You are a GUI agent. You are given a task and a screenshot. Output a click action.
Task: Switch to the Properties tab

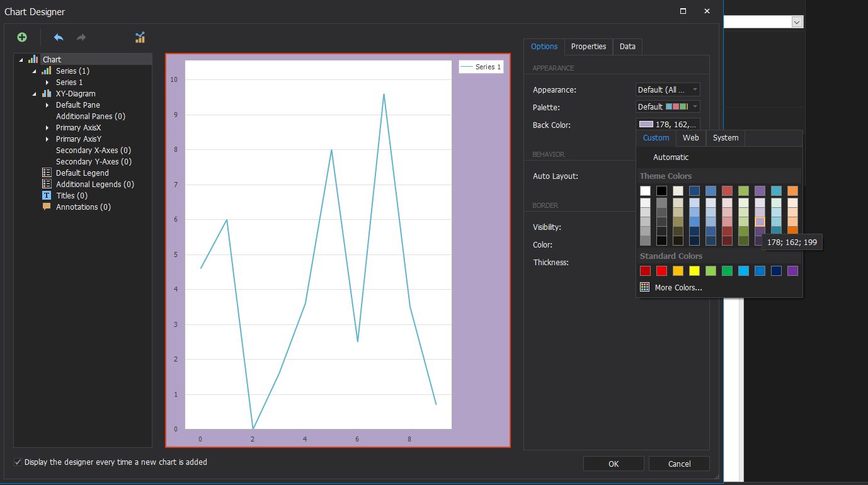[x=588, y=47]
